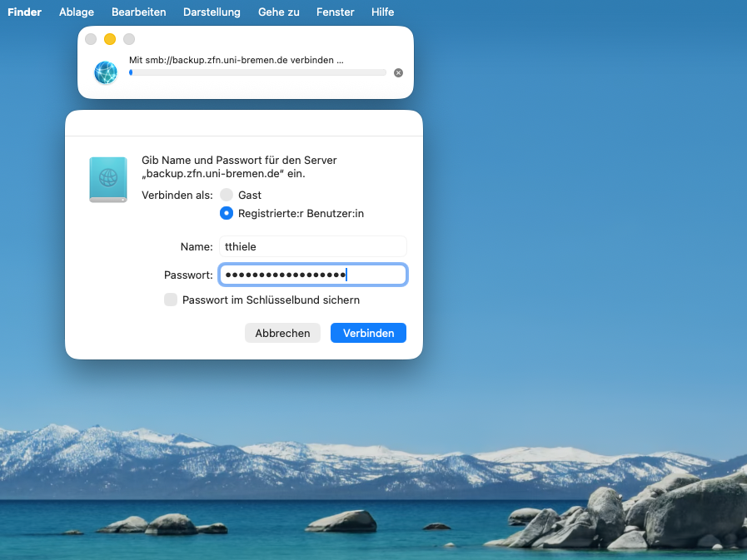Focus the Name field containing tthiele
The width and height of the screenshot is (747, 560).
312,246
